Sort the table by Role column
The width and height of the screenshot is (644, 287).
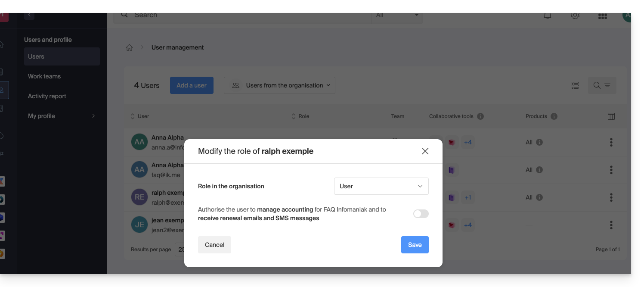pyautogui.click(x=300, y=116)
